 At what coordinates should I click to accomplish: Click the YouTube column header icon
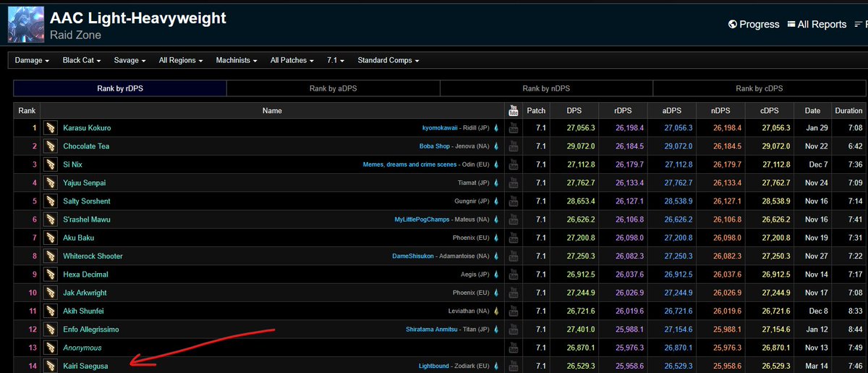[514, 110]
